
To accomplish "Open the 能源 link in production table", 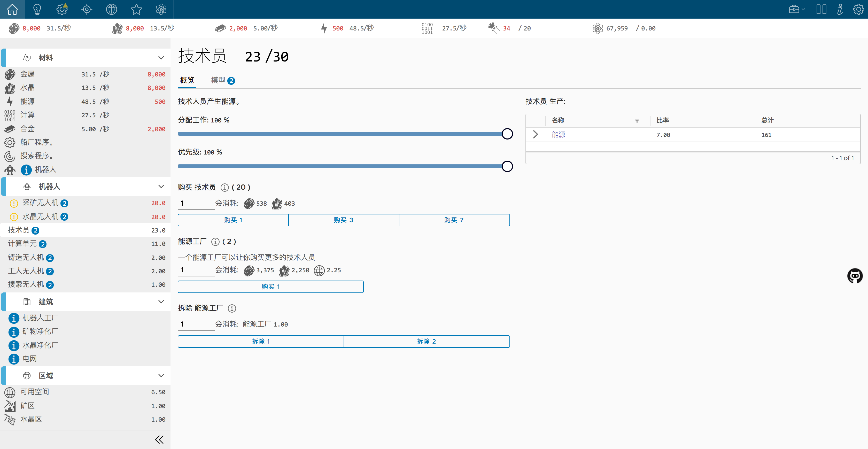I will [558, 135].
